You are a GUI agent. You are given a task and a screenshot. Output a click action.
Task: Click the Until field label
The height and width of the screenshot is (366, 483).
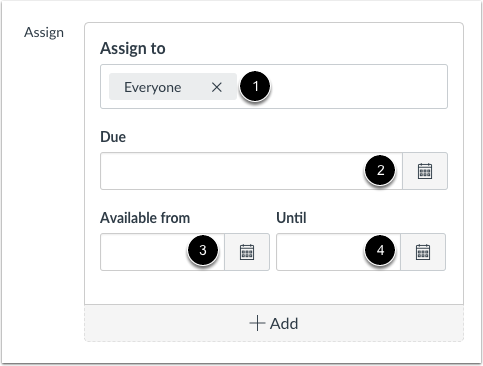291,218
